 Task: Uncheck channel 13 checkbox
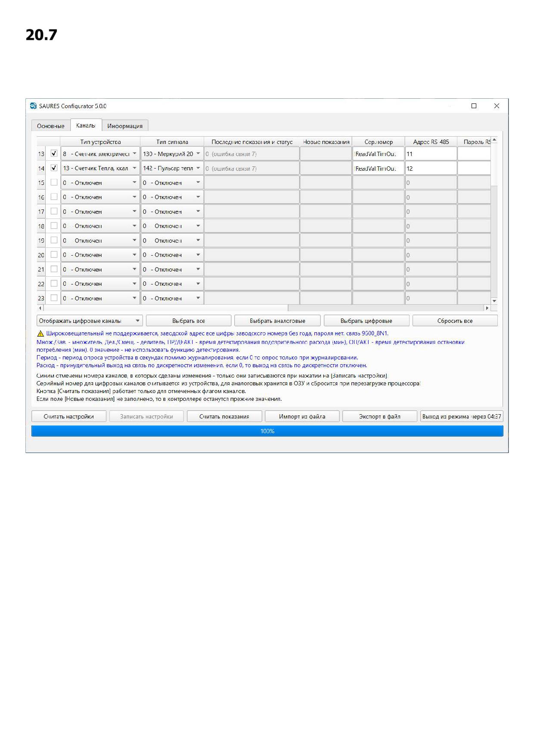(54, 153)
